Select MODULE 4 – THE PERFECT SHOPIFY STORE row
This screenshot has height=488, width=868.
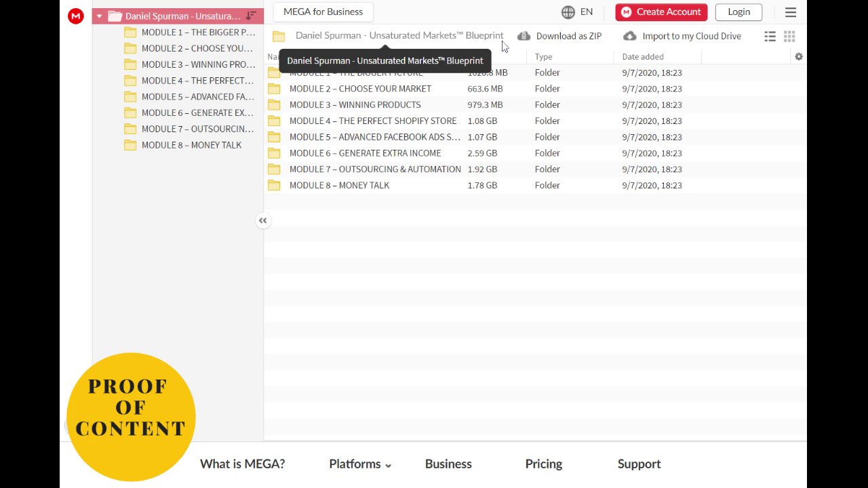click(x=535, y=121)
